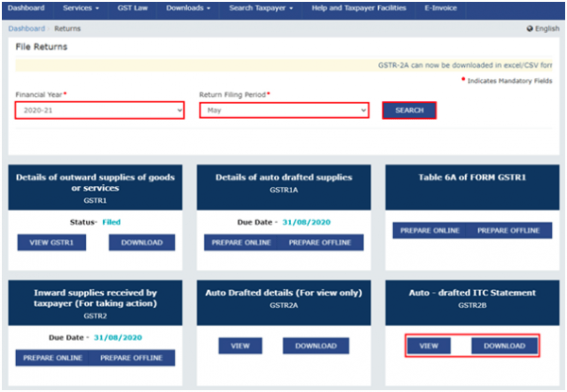567x392 pixels.
Task: Open the GST Law menu
Action: [140, 9]
